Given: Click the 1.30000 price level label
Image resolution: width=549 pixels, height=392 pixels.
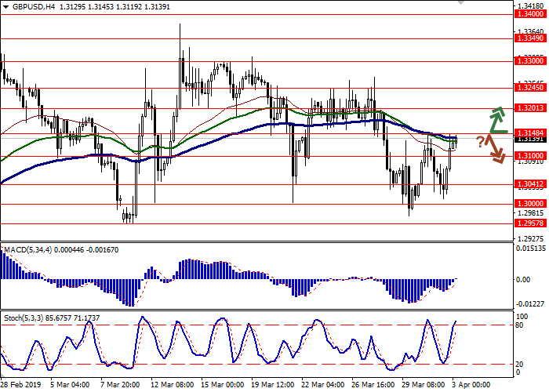Looking at the screenshot, I should 531,203.
